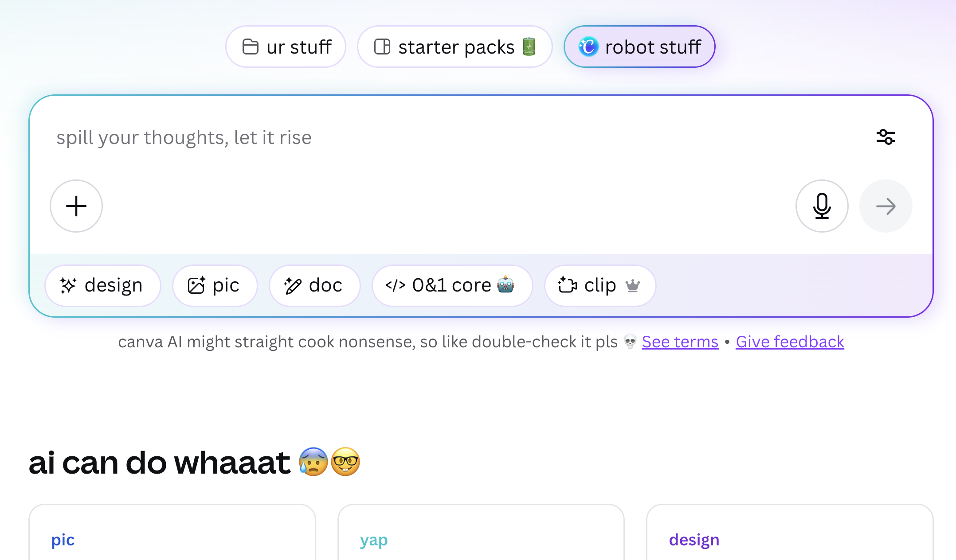The height and width of the screenshot is (560, 956).
Task: Click the Give feedback link
Action: click(x=790, y=342)
